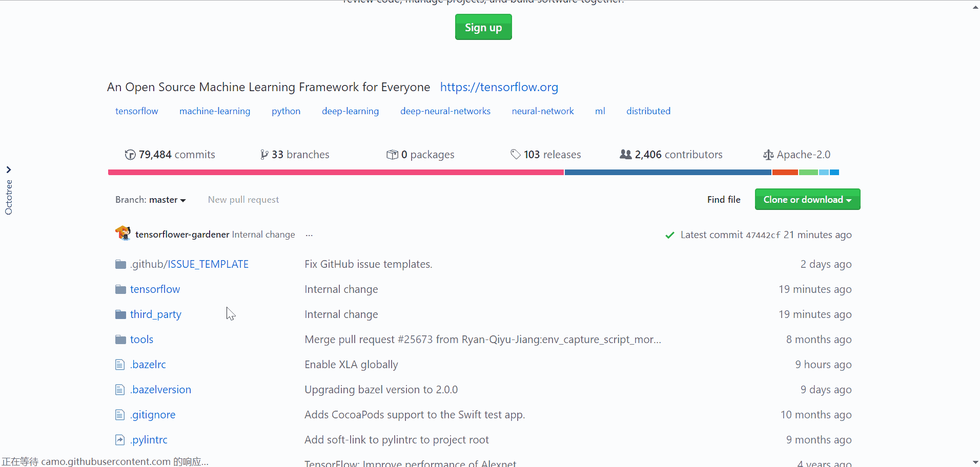
Task: Click folder icon for .github/ISSUE_TEMPLATE
Action: tap(121, 264)
